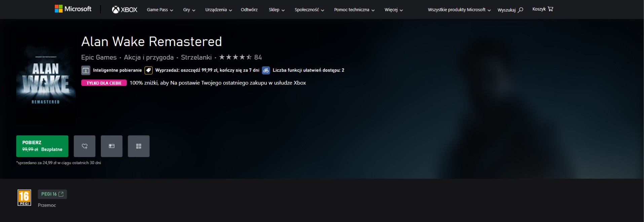Screen dimensions: 644x222
Task: Open the Alan Wake Remastered cover art
Action: point(46,80)
